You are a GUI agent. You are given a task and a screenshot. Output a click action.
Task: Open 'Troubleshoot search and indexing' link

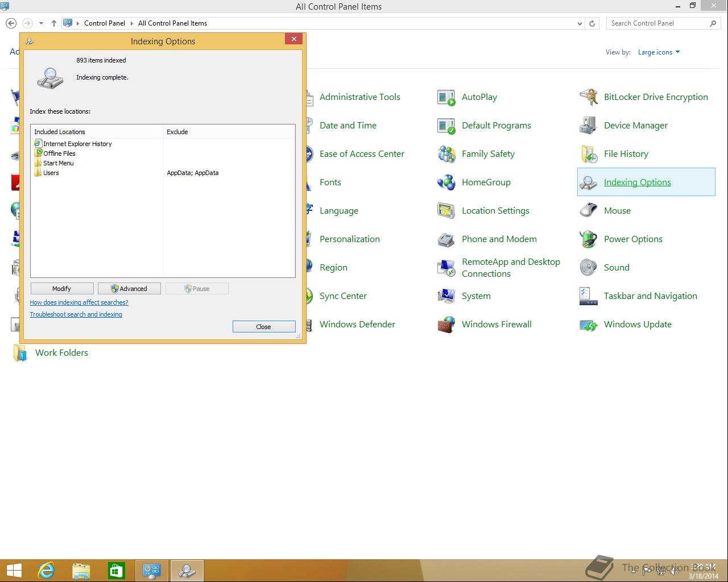point(76,314)
